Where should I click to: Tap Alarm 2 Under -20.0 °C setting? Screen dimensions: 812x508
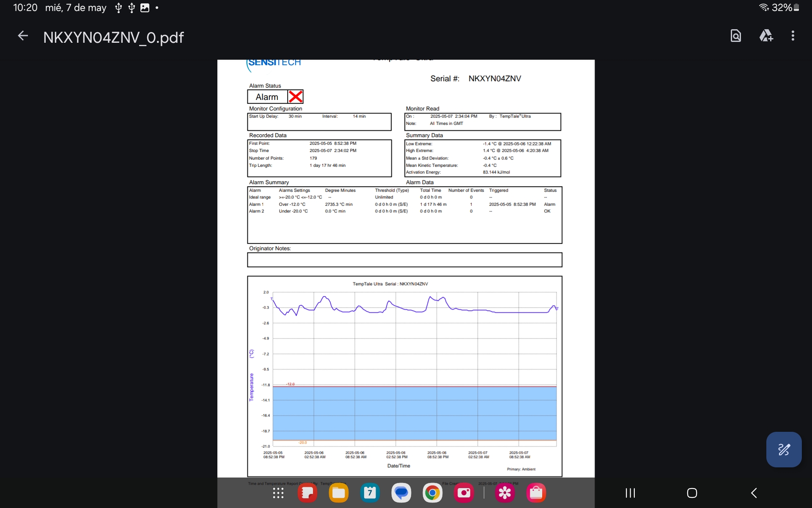(x=293, y=211)
